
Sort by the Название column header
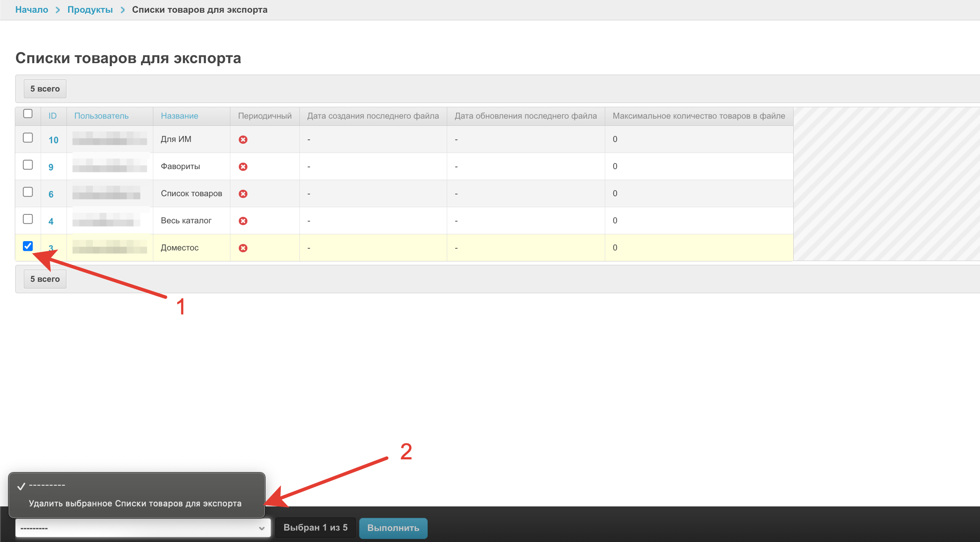180,116
